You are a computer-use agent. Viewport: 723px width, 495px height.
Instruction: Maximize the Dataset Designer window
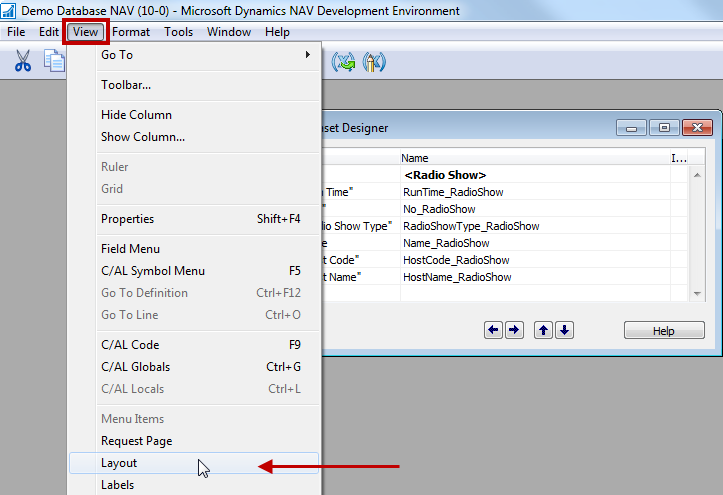pos(664,128)
